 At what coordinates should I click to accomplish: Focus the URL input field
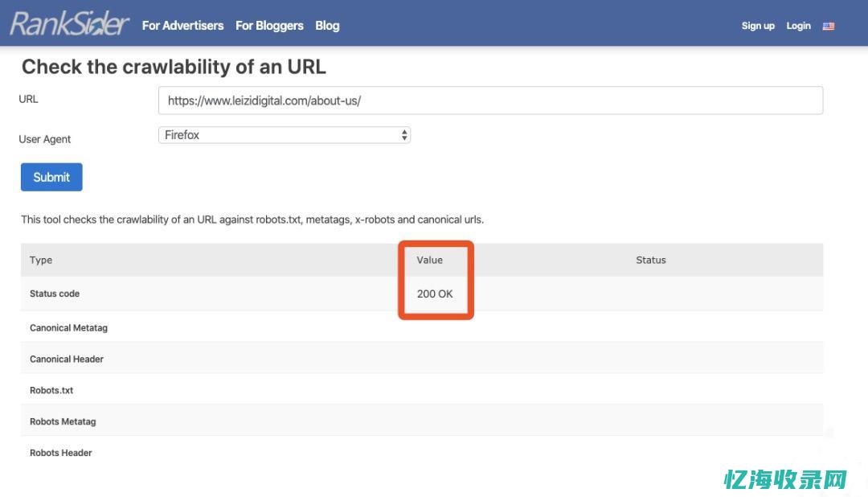tap(490, 101)
